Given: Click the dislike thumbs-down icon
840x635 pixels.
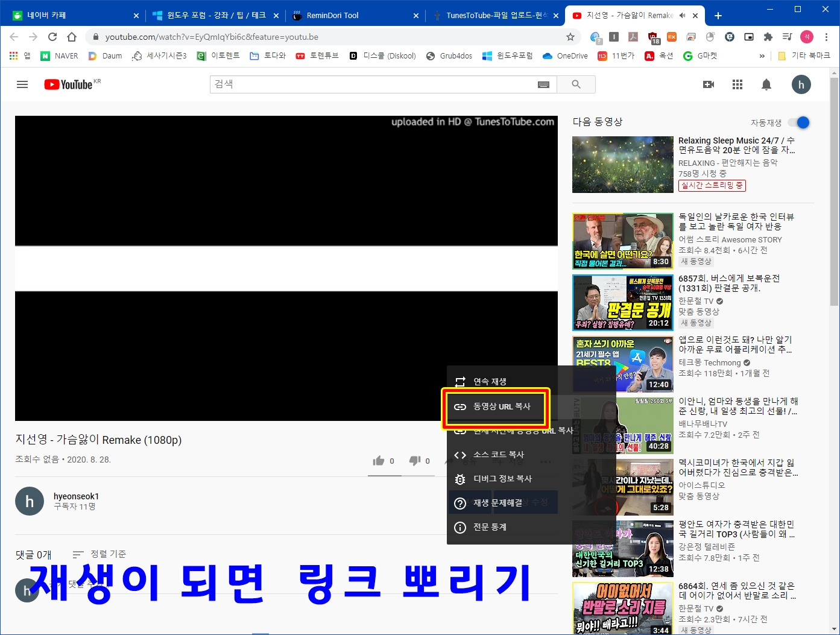Looking at the screenshot, I should click(415, 461).
